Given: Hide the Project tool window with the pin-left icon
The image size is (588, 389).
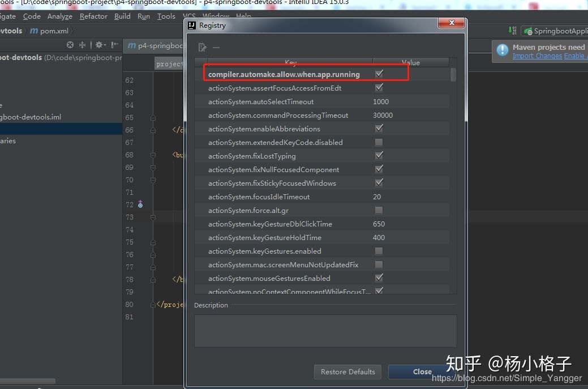Looking at the screenshot, I should click(x=115, y=45).
